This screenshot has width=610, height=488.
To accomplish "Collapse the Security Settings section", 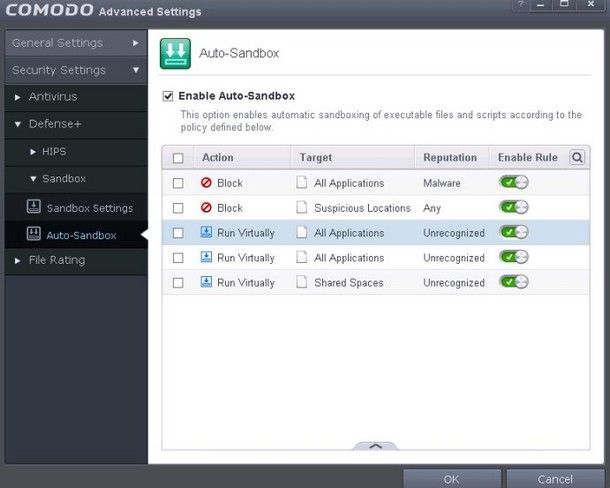I will (76, 70).
